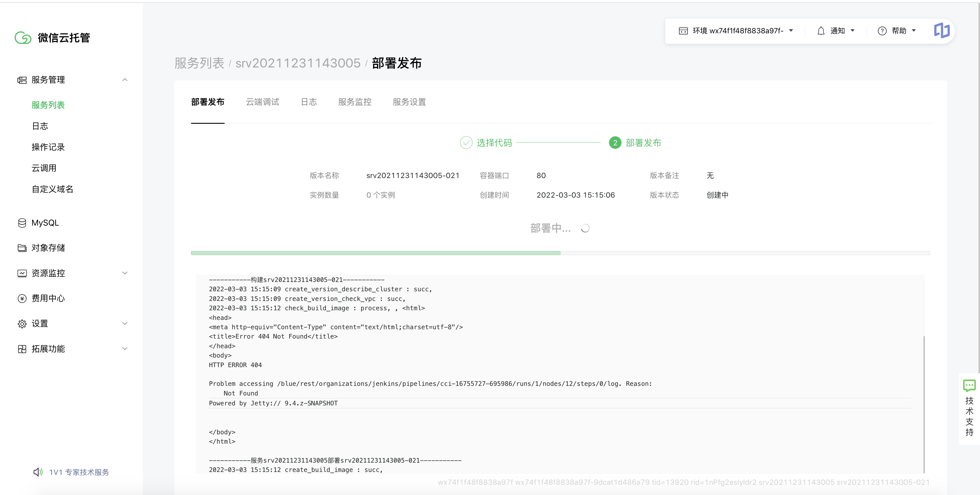Open 1V1 专家技术服务 link
980x495 pixels.
pyautogui.click(x=79, y=472)
